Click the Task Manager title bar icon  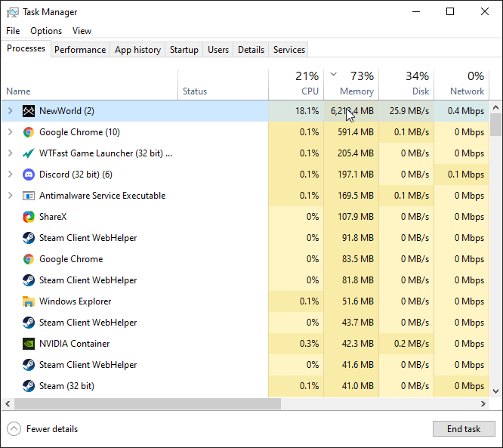[13, 13]
